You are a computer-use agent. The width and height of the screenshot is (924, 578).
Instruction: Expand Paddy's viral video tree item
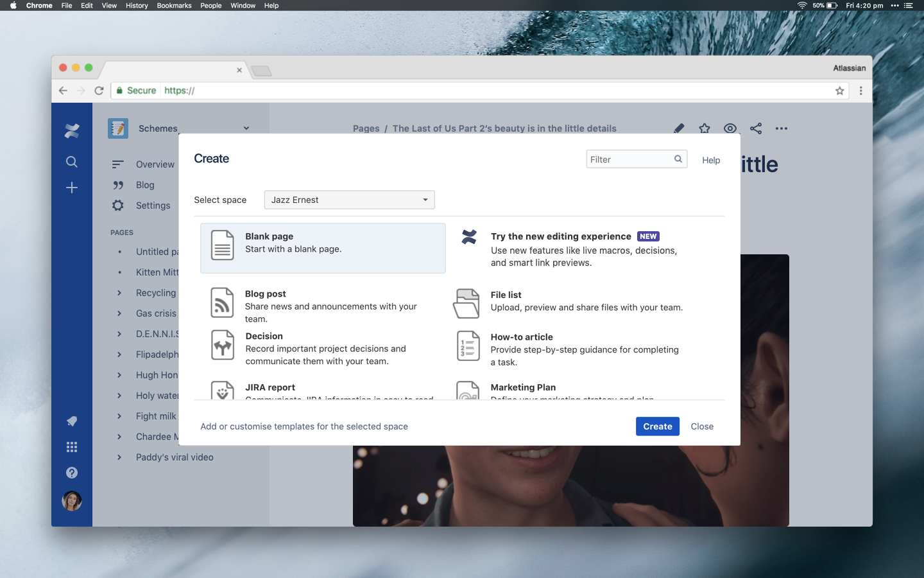(x=119, y=457)
